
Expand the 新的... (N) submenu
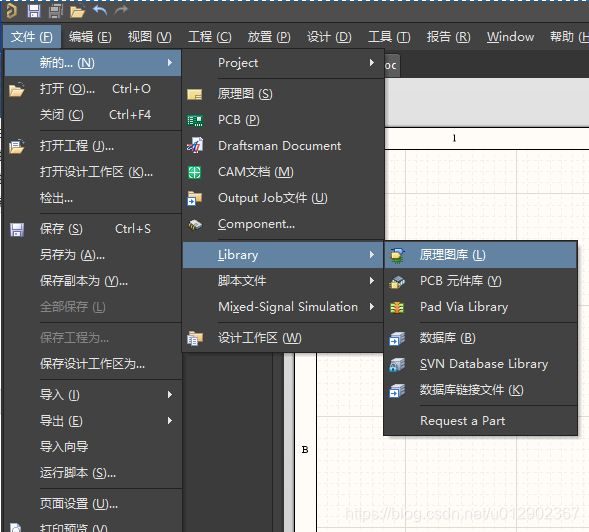[x=93, y=63]
